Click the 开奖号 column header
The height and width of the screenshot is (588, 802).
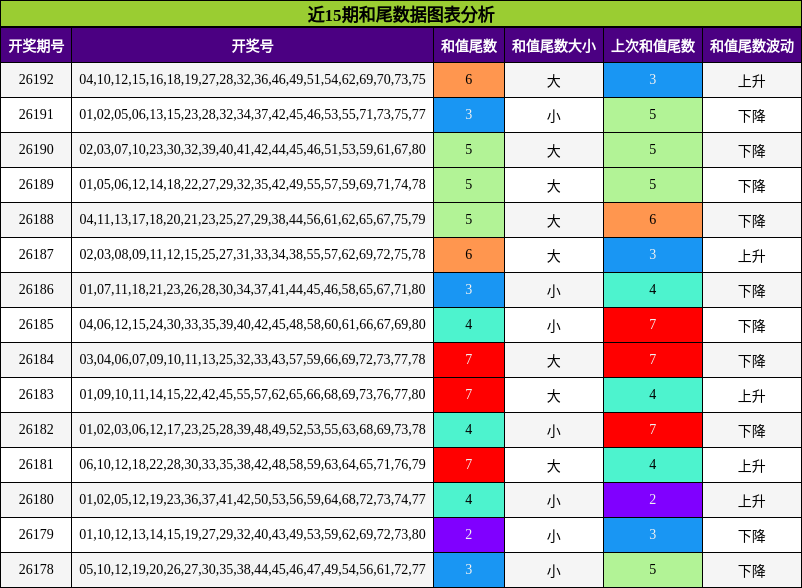pos(252,46)
